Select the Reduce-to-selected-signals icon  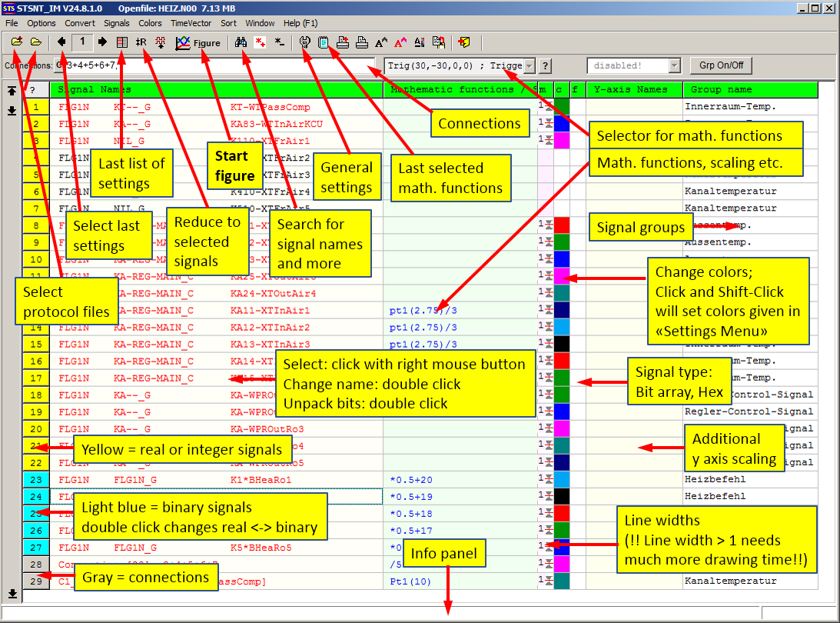click(x=141, y=42)
